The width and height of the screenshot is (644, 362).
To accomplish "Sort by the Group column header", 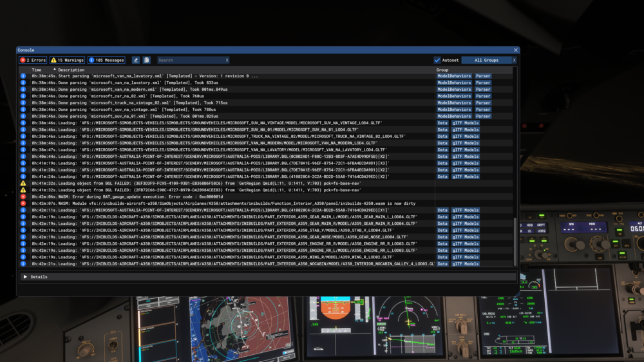I will point(442,70).
